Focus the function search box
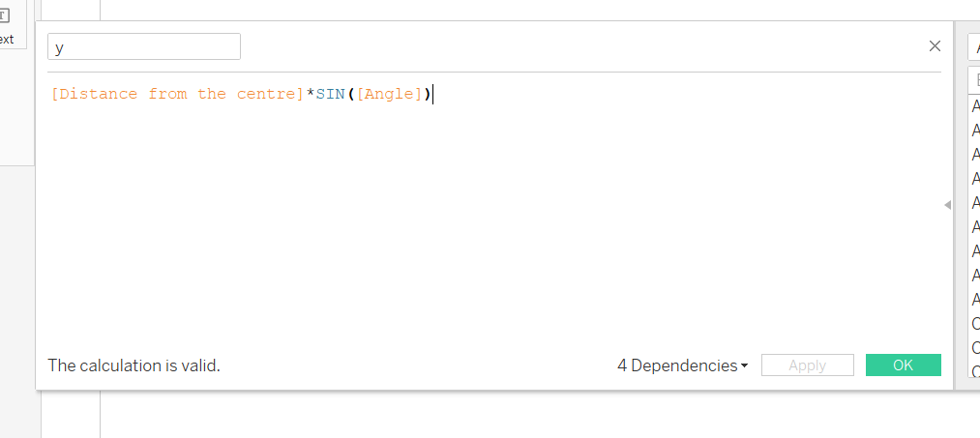980x438 pixels. 974,79
